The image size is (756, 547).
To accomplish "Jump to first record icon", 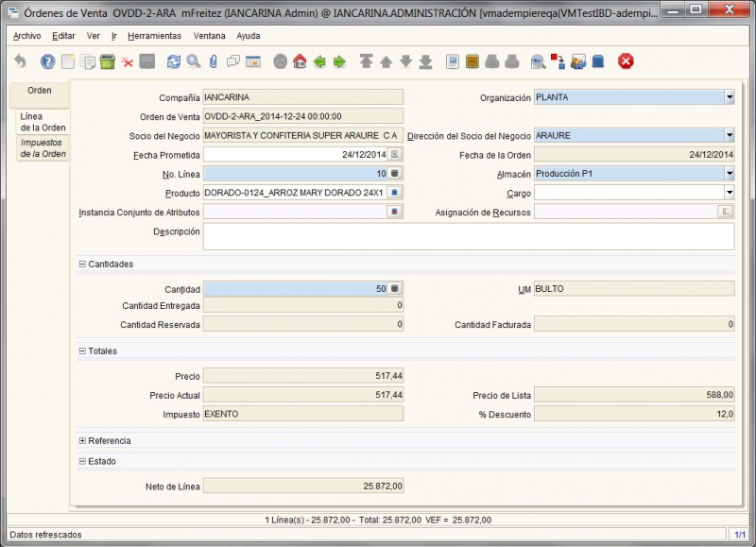I will (x=366, y=61).
